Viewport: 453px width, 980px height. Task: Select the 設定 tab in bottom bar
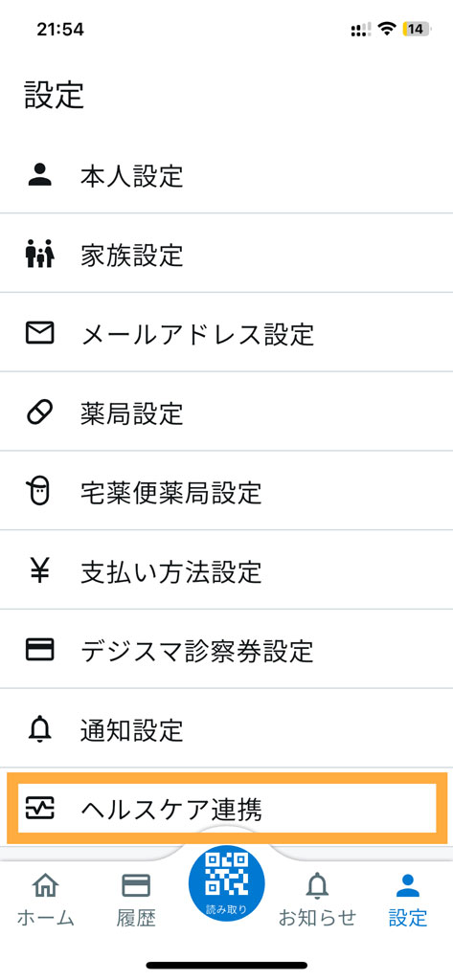click(408, 898)
